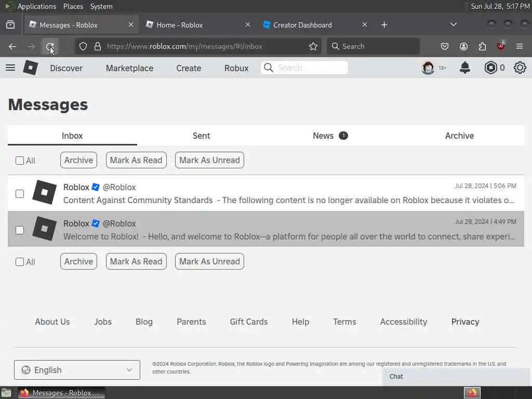Switch to the News tab

(330, 136)
